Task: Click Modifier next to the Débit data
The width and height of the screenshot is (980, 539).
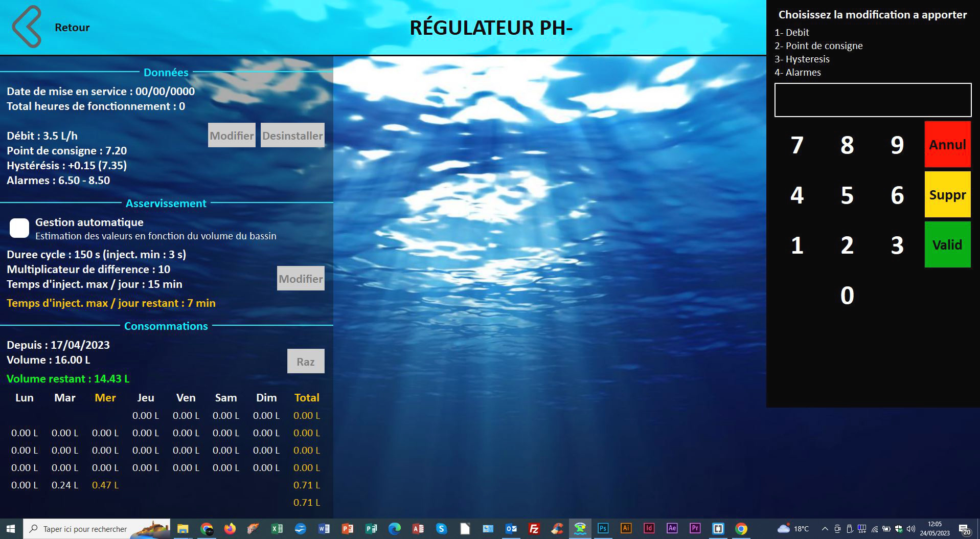Action: tap(231, 135)
